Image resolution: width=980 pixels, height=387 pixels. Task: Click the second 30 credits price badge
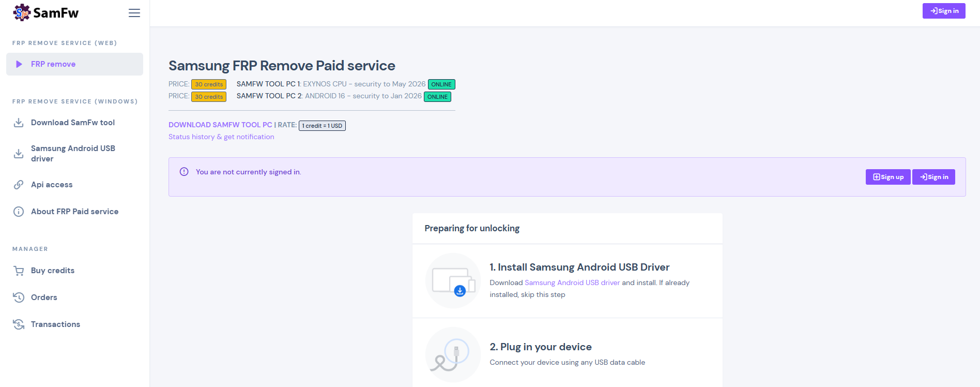[x=209, y=97]
